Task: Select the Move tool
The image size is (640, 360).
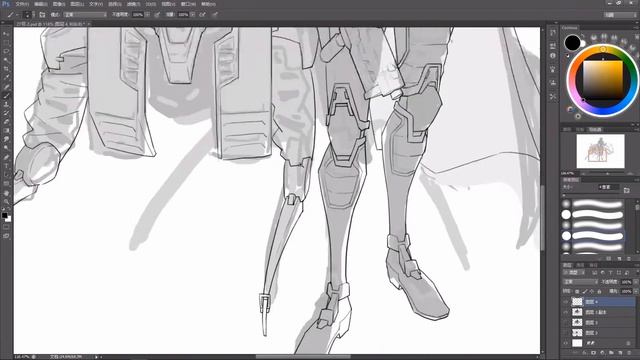Action: 6,34
